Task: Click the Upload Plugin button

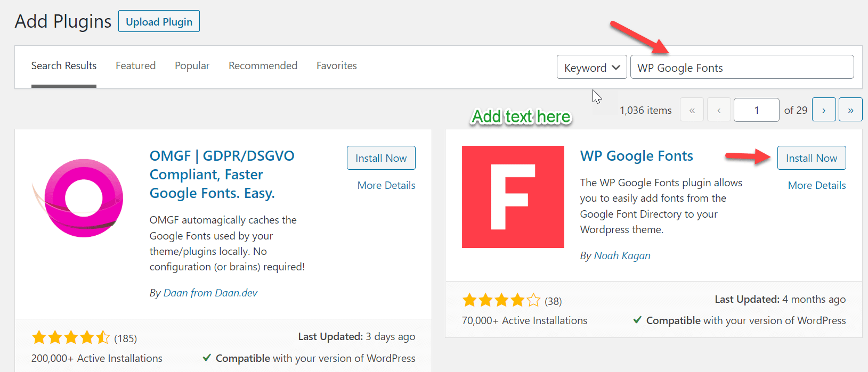Action: (159, 21)
